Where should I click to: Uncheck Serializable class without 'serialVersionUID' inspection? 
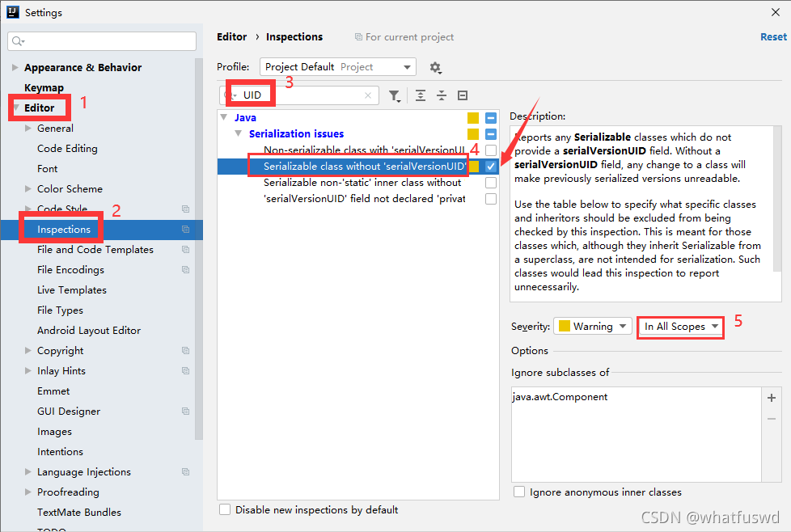(491, 167)
